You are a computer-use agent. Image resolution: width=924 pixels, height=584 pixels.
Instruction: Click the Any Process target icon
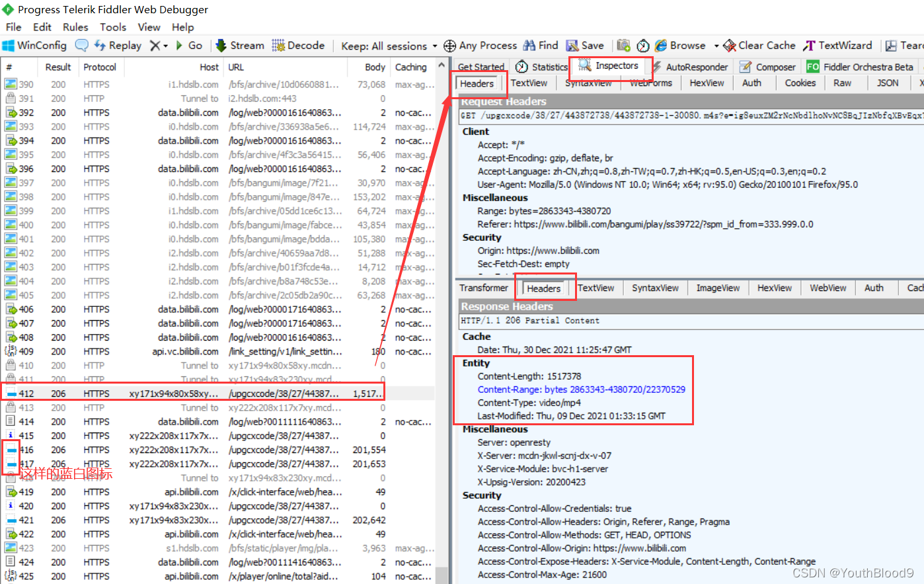tap(449, 46)
